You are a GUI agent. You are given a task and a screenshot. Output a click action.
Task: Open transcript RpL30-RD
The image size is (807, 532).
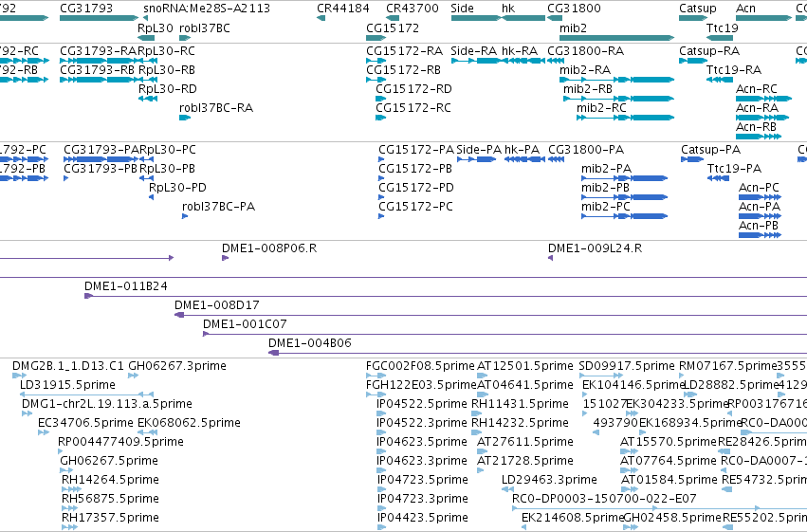click(167, 89)
